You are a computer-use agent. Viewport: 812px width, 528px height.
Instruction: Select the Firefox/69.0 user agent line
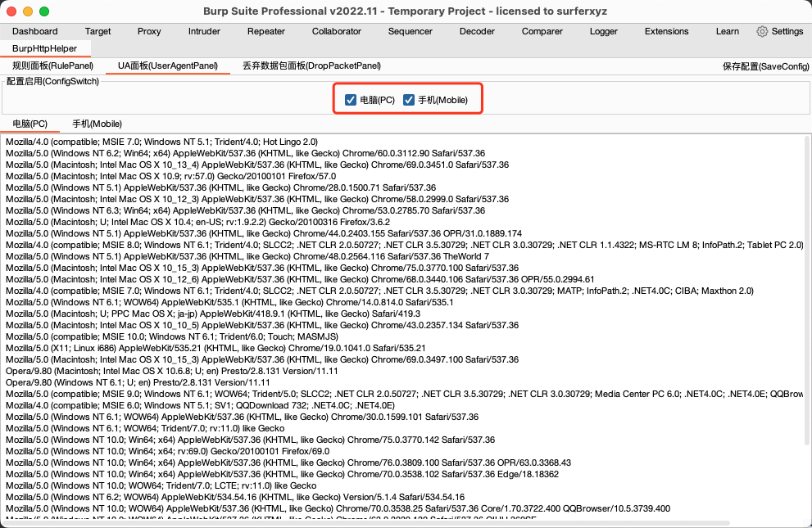pyautogui.click(x=168, y=451)
